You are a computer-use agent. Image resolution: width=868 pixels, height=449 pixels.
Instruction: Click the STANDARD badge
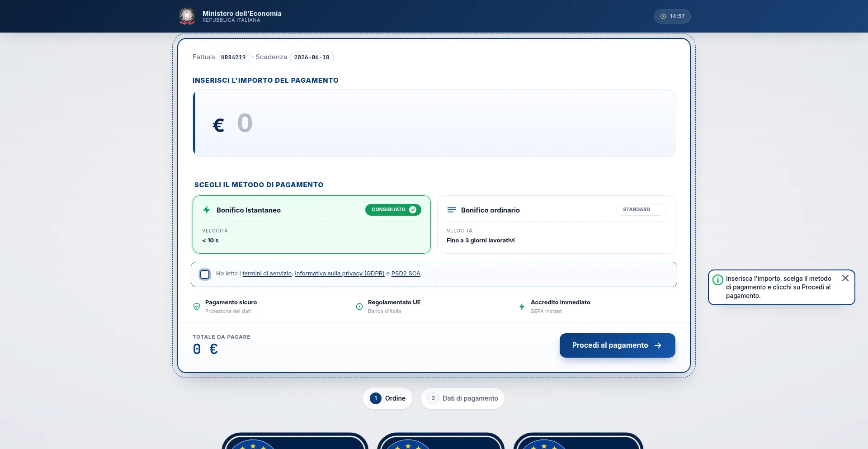[x=641, y=210]
